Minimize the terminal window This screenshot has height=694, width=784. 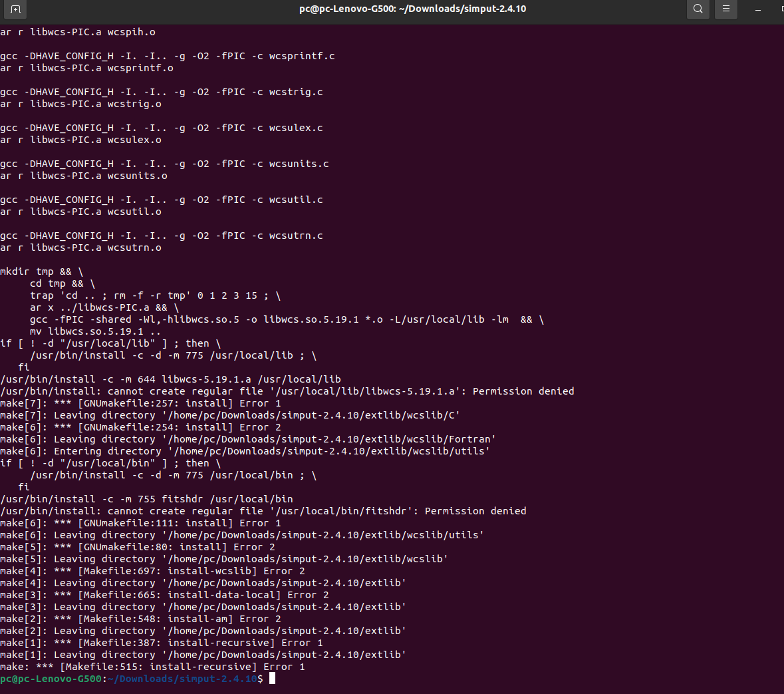tap(758, 9)
